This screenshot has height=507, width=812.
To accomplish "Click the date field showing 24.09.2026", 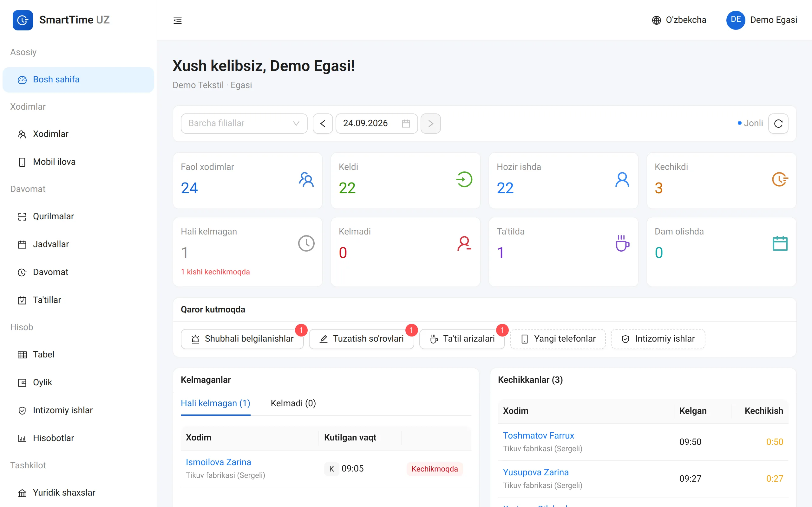I will [377, 123].
